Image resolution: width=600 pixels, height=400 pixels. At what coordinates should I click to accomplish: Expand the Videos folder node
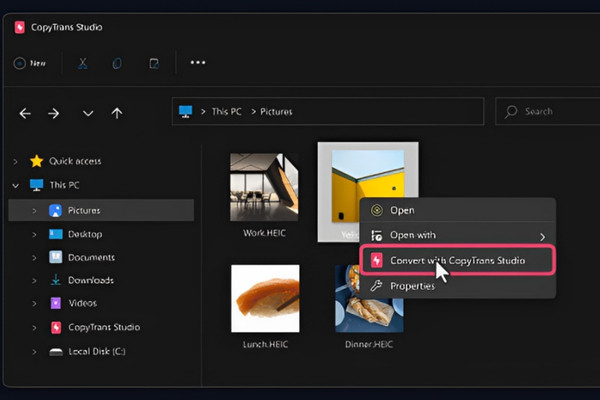coord(34,304)
